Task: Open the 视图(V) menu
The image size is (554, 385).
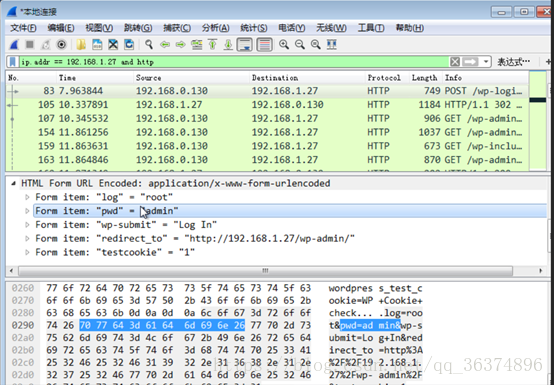Action: pyautogui.click(x=99, y=28)
